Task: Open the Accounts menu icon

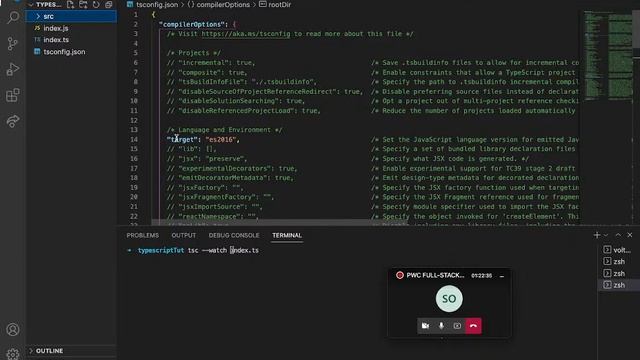Action: (13, 329)
